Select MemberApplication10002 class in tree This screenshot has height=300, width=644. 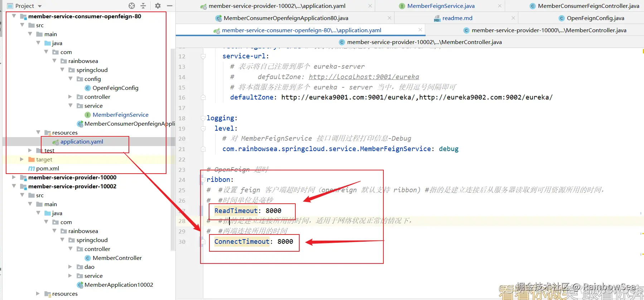point(119,285)
